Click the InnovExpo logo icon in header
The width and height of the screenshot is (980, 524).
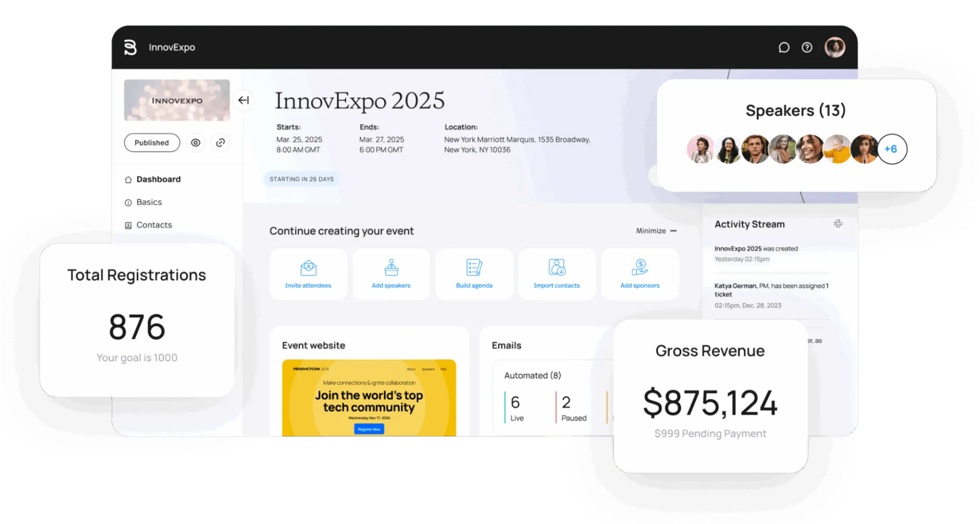130,47
